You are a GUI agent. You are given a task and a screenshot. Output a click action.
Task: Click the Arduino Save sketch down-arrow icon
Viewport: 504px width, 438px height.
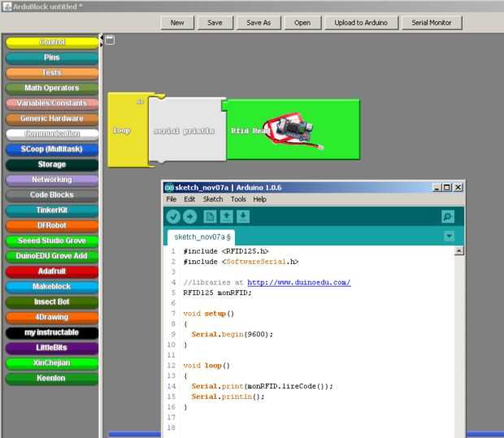pos(243,216)
